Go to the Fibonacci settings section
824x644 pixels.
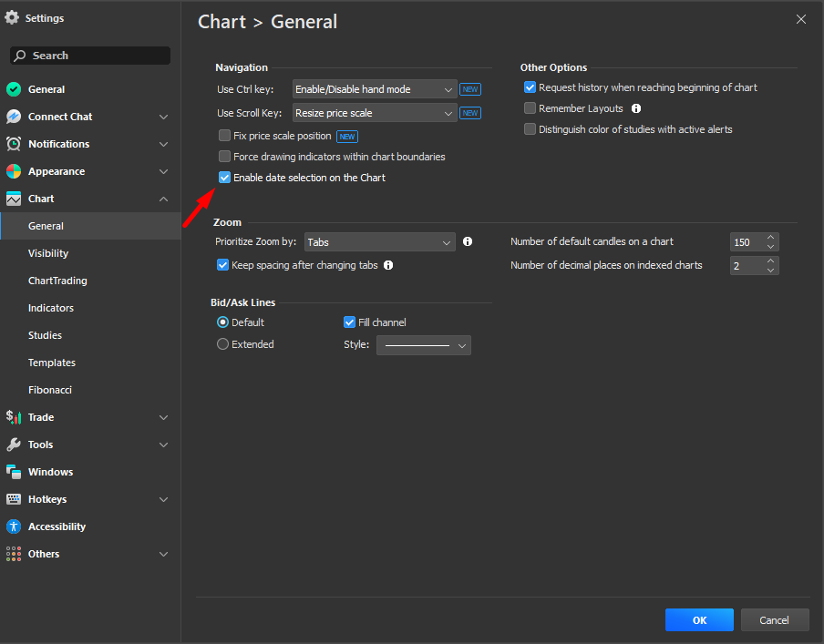click(50, 390)
